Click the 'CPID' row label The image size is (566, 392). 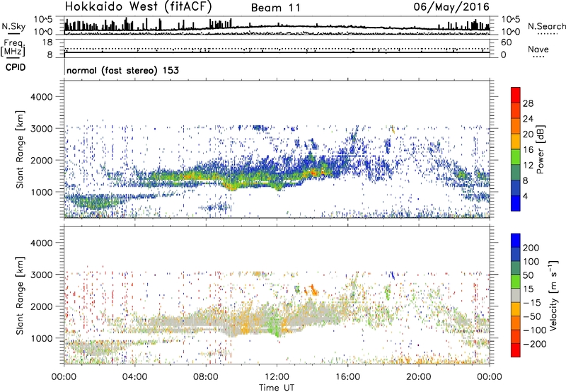click(x=16, y=67)
